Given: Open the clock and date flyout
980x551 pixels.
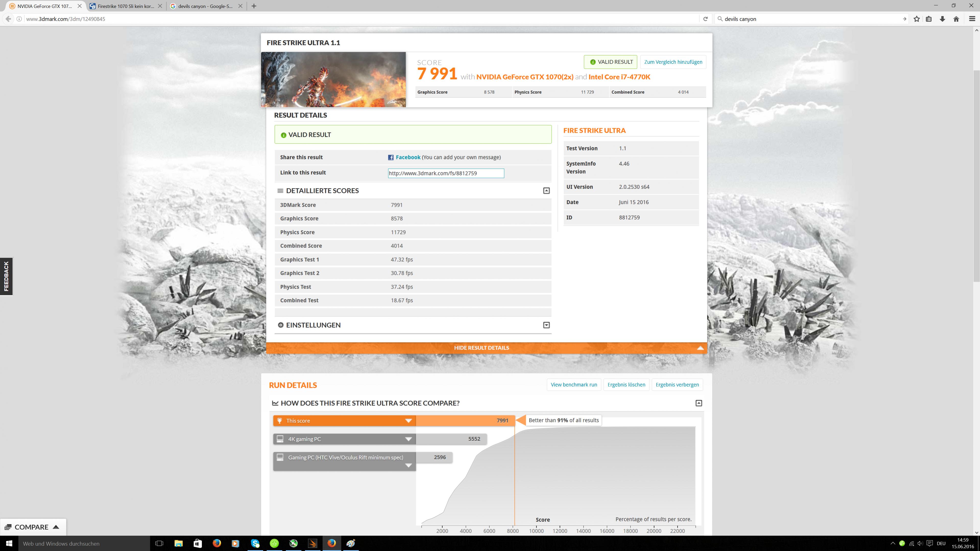Looking at the screenshot, I should tap(963, 543).
